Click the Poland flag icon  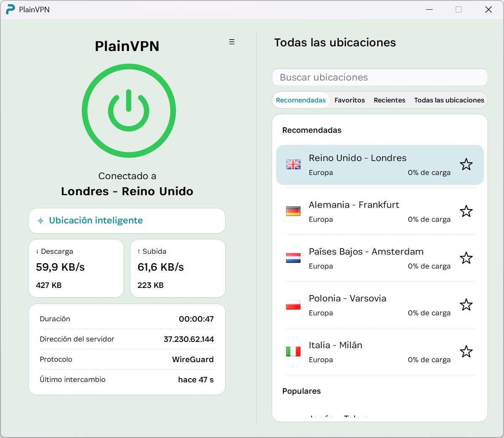(293, 305)
